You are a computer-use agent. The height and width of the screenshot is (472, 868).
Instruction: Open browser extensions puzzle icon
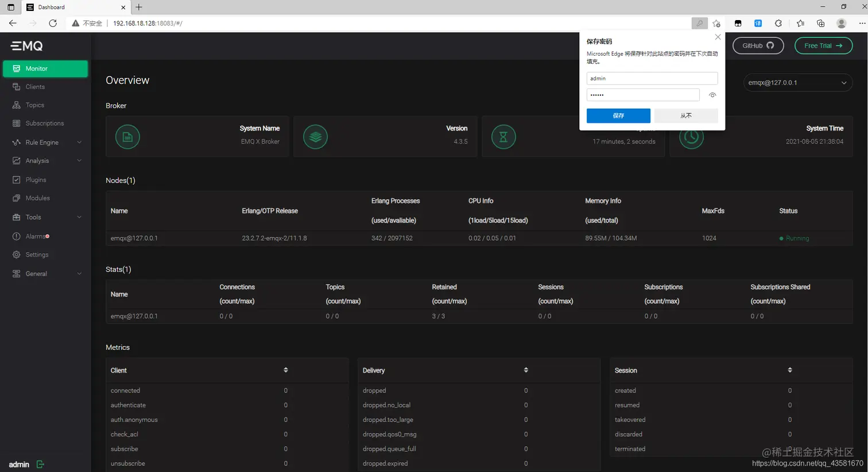(778, 23)
